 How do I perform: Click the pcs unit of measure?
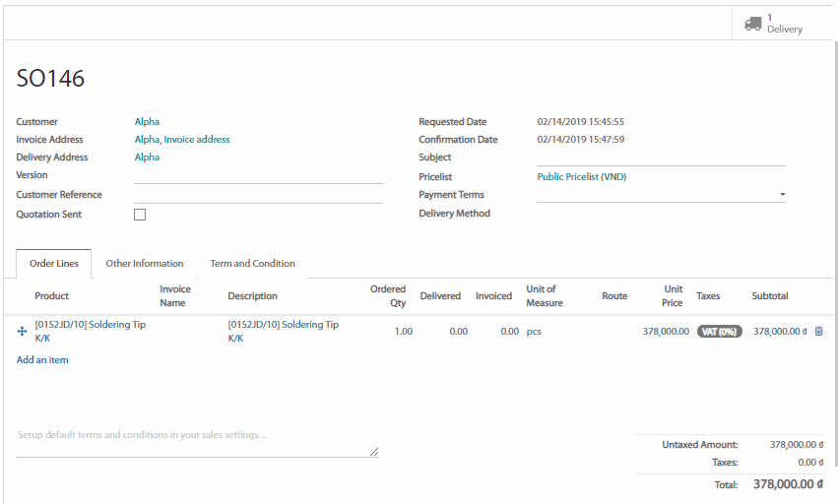pyautogui.click(x=534, y=332)
